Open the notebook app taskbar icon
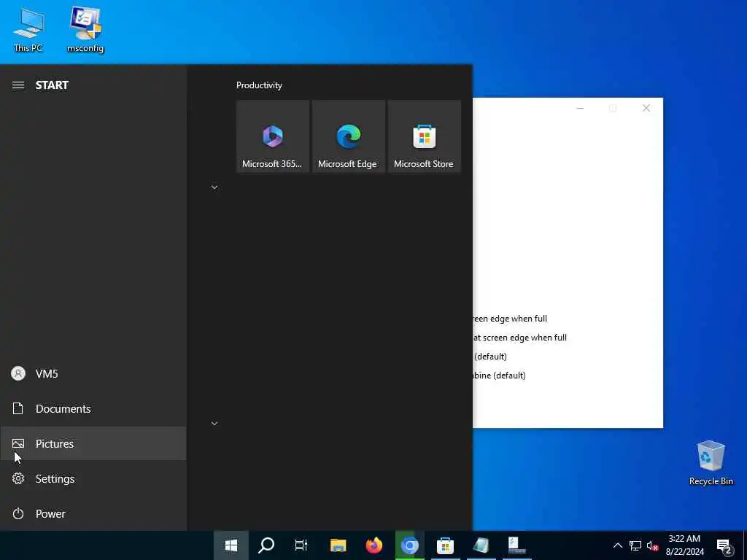The height and width of the screenshot is (560, 747). [x=481, y=545]
